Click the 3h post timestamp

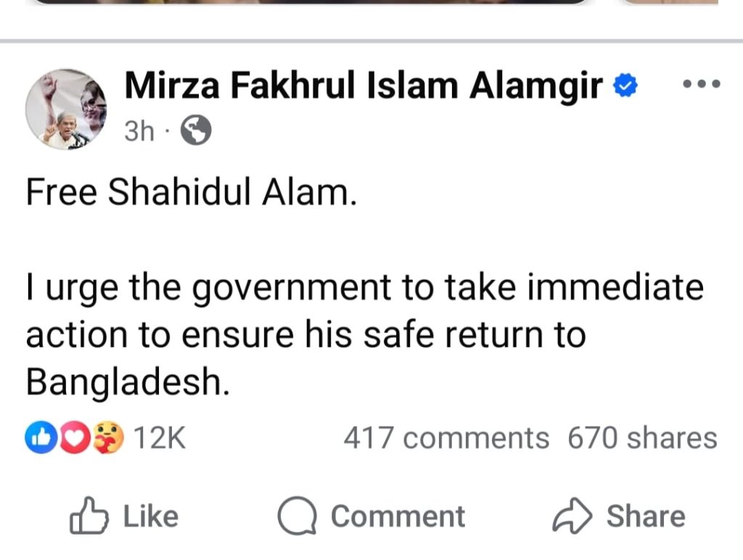click(140, 132)
